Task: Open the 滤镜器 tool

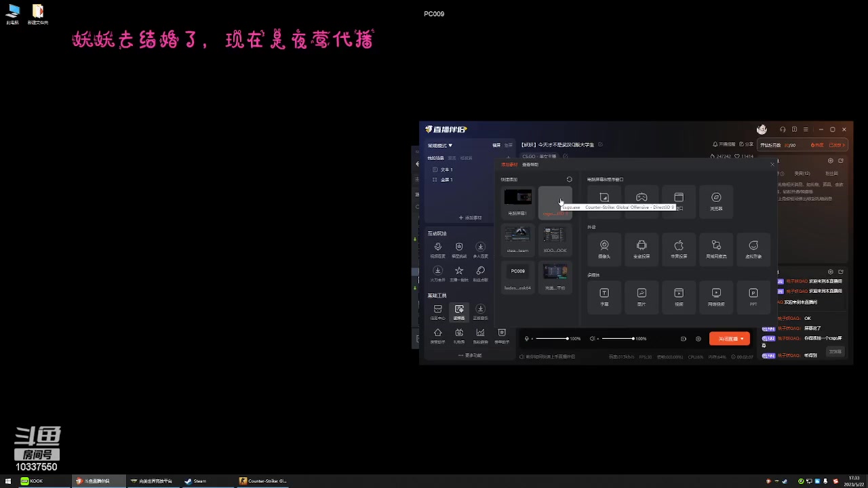Action: coord(459,312)
